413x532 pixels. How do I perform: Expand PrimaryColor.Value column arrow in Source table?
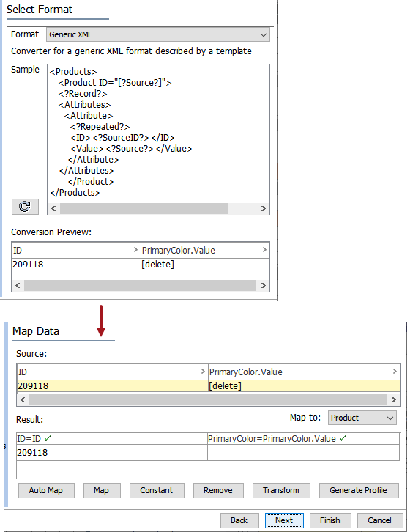point(395,372)
